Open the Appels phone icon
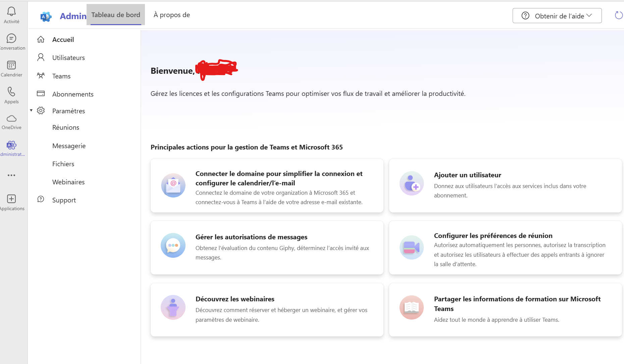This screenshot has width=624, height=364. click(11, 92)
